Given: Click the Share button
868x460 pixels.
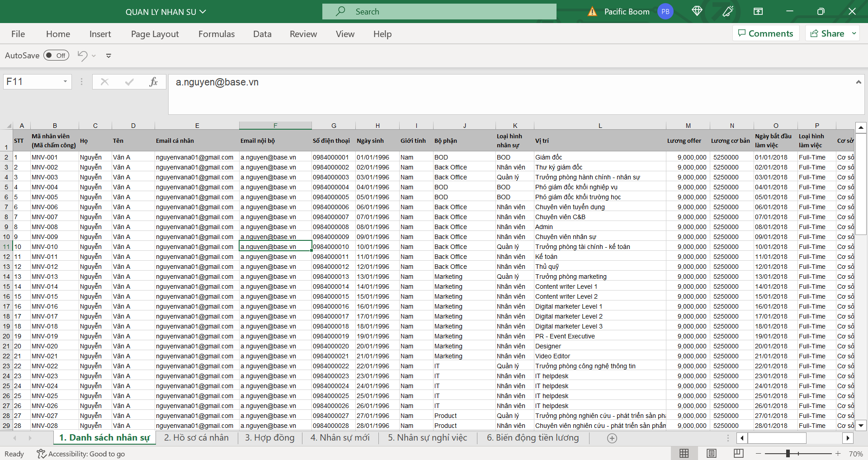Looking at the screenshot, I should point(827,33).
